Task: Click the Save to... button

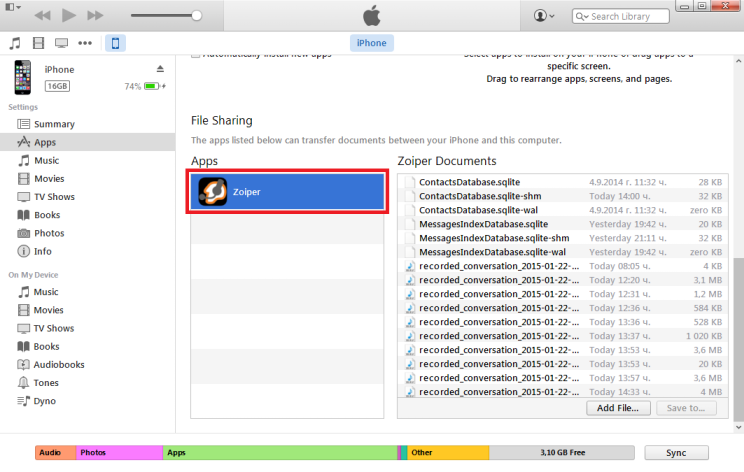Action: pyautogui.click(x=686, y=408)
